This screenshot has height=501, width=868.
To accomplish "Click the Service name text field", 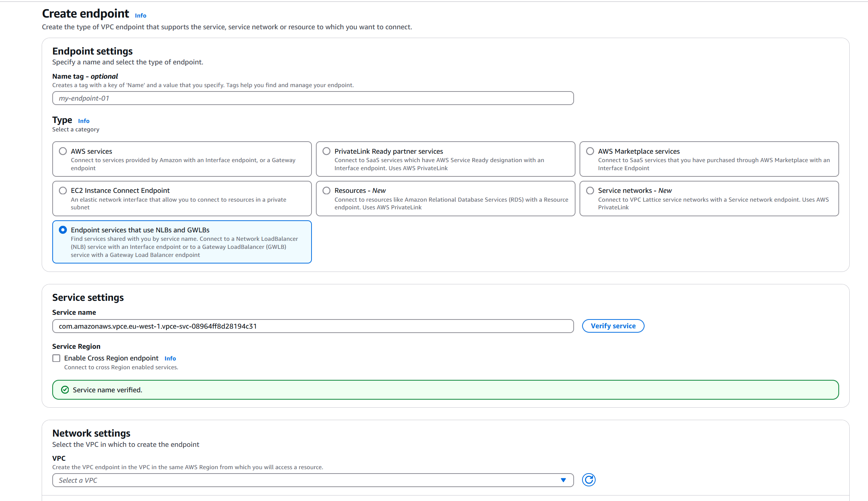I will (313, 326).
